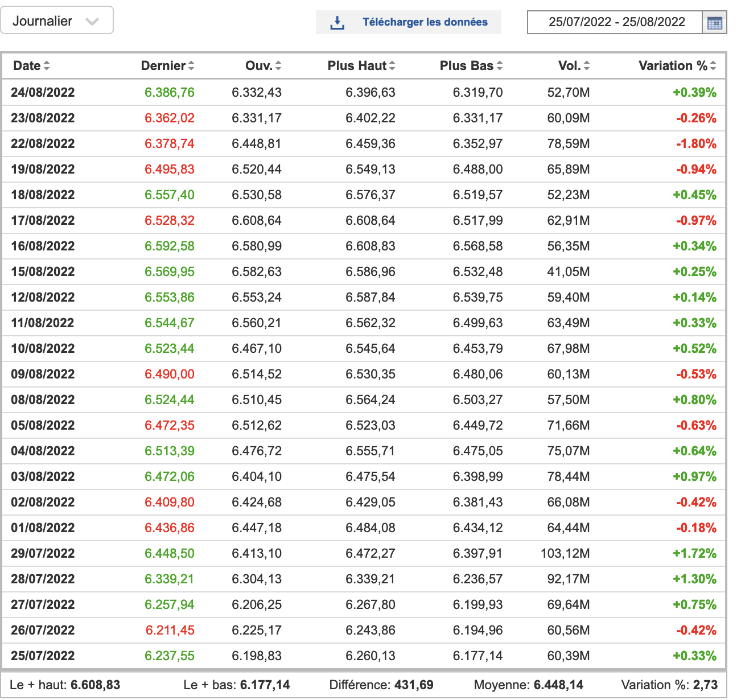Image resolution: width=741 pixels, height=700 pixels.
Task: Click the Dernier value 6.608,64 opening on 17/08/2022
Action: click(257, 220)
